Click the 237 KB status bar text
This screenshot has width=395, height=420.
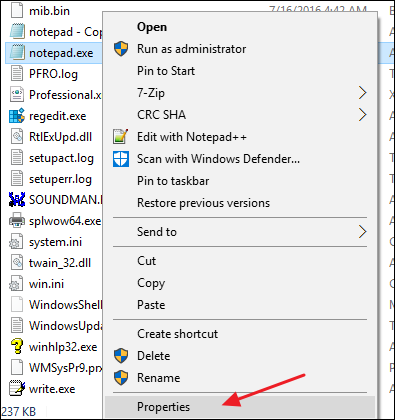tap(19, 412)
